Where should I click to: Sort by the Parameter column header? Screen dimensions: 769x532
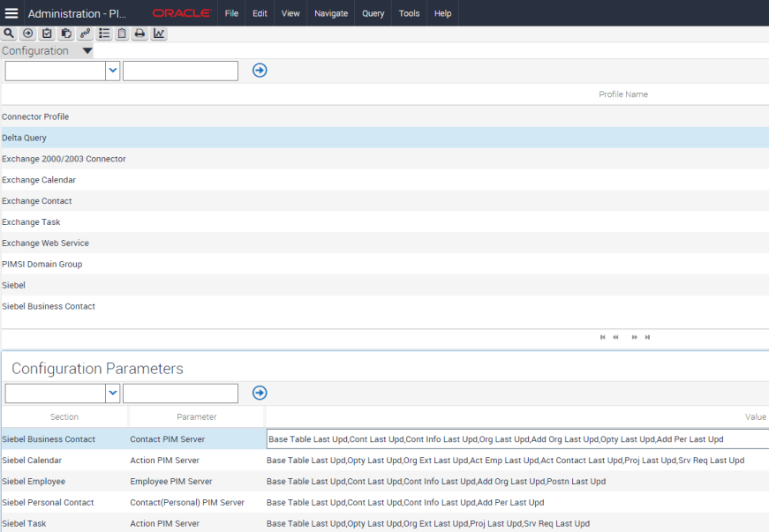197,417
